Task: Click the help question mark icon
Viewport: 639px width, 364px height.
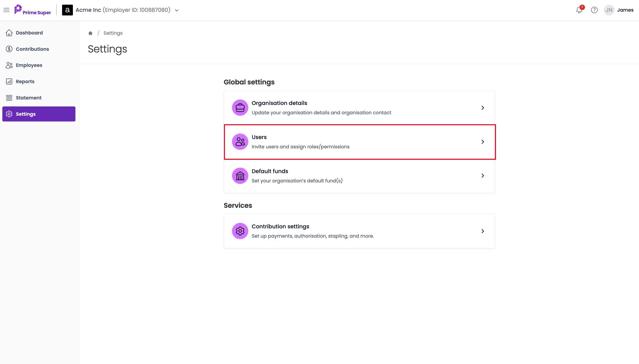Action: (594, 10)
